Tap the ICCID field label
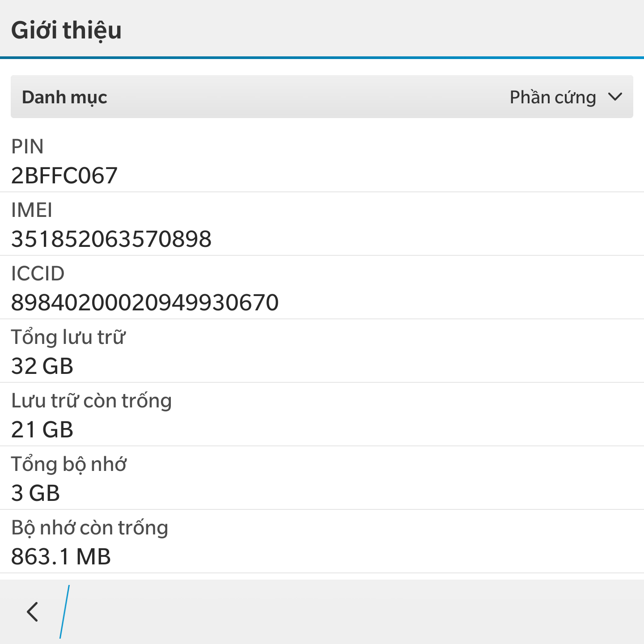 click(x=38, y=274)
